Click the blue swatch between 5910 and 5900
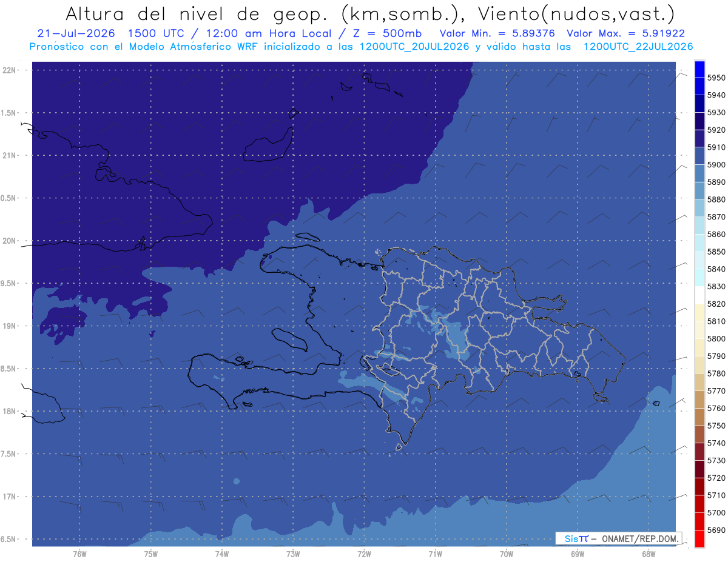Screen dimensions: 728x562 point(699,156)
